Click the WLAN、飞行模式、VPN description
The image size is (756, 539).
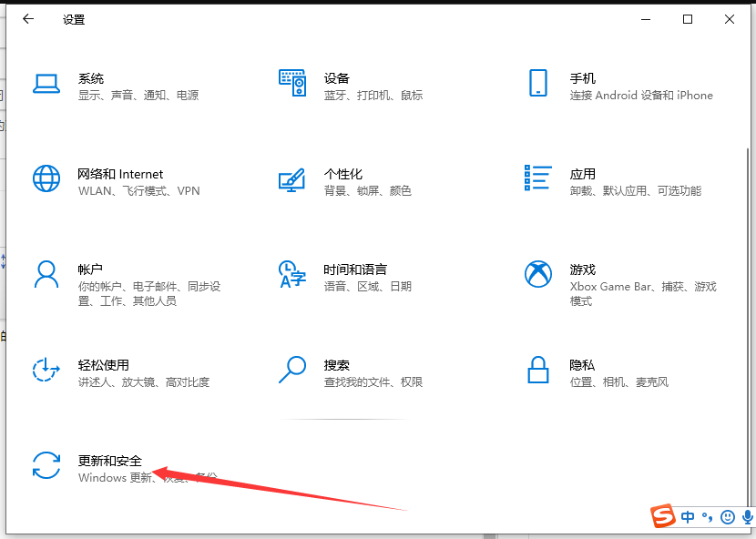coord(138,191)
